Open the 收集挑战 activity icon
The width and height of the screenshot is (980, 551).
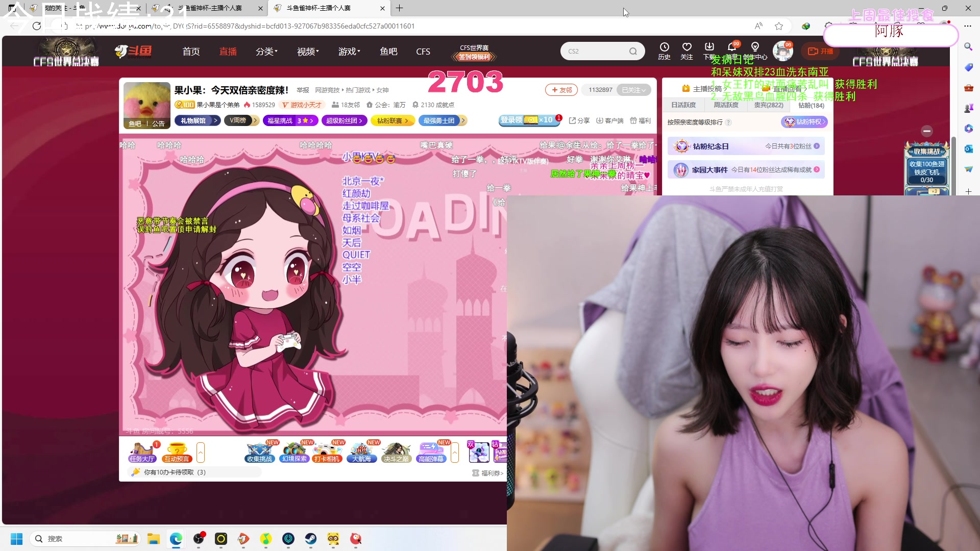coord(260,452)
